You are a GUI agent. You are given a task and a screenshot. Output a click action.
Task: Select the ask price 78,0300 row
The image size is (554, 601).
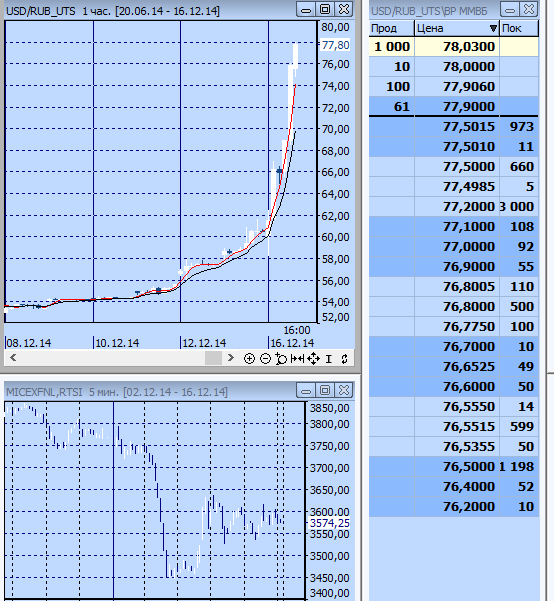(454, 47)
